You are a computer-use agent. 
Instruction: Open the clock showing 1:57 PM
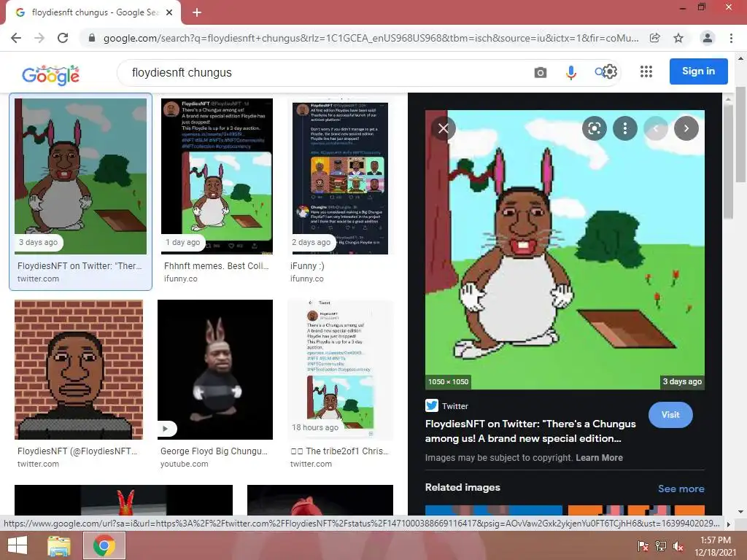pos(715,546)
